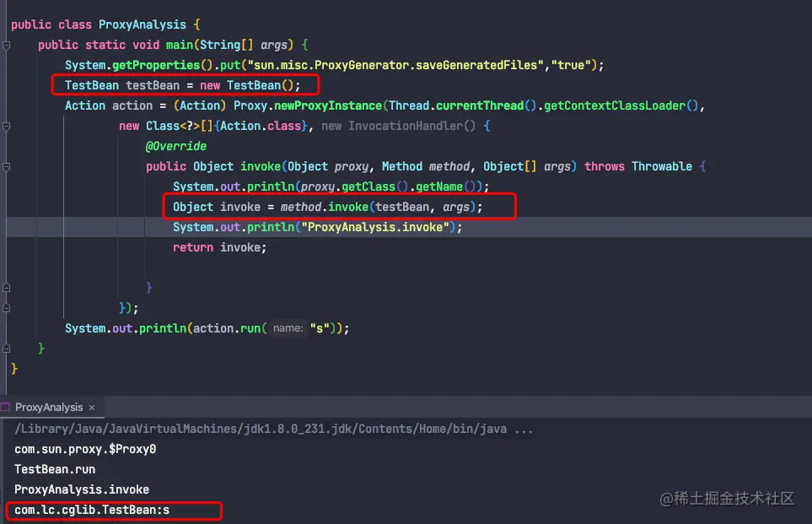The height and width of the screenshot is (524, 812).
Task: Click console output com.lc.cglib.TestBean:s
Action: tap(92, 510)
